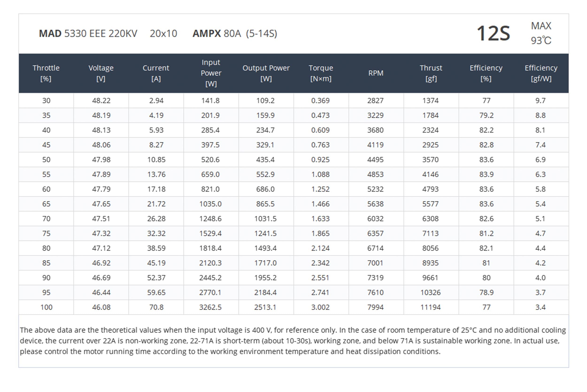Click the large 12S label
This screenshot has width=587, height=392.
[x=493, y=33]
